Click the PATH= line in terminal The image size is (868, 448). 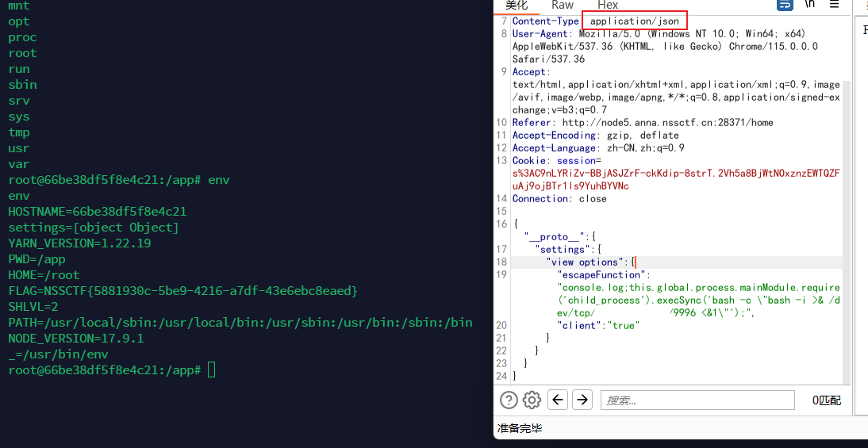(x=240, y=323)
